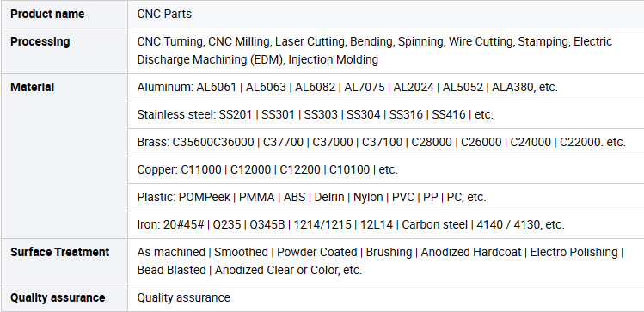The image size is (644, 312).
Task: Click the Product name header cell
Action: pyautogui.click(x=64, y=14)
